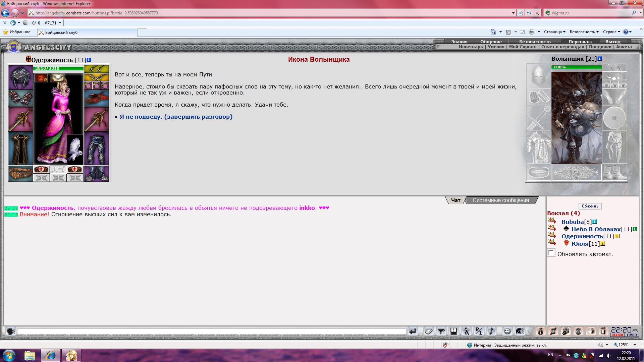Click Небо В Облаках in player list
Image resolution: width=644 pixels, height=362 pixels.
coord(596,229)
